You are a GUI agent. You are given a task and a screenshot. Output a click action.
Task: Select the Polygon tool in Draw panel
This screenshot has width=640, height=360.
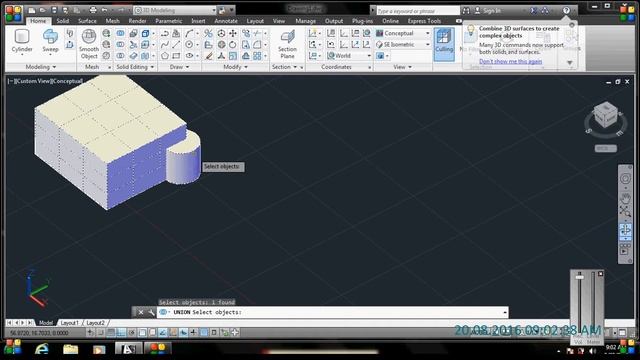click(x=164, y=56)
